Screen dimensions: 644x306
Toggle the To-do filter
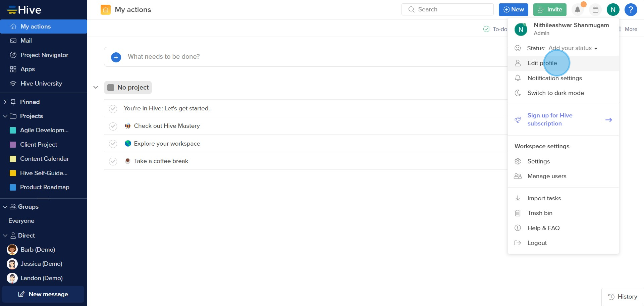(495, 29)
